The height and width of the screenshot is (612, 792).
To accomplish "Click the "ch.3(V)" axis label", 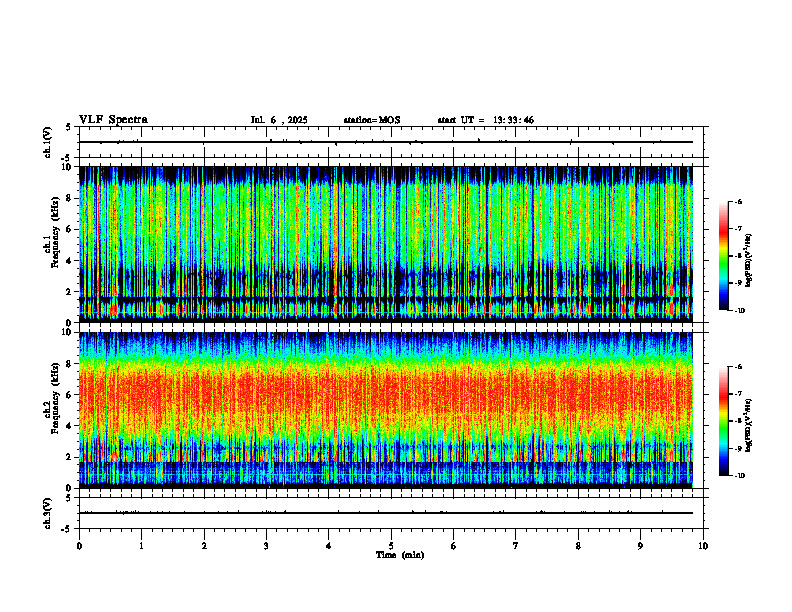I will pos(48,513).
